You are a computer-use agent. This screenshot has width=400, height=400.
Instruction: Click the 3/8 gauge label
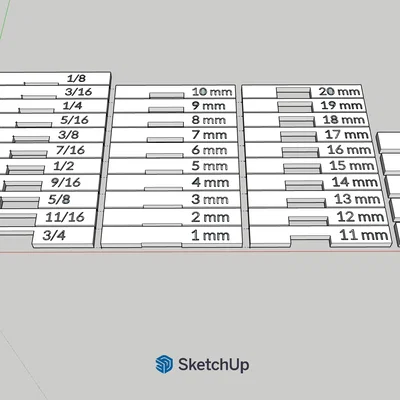[69, 135]
